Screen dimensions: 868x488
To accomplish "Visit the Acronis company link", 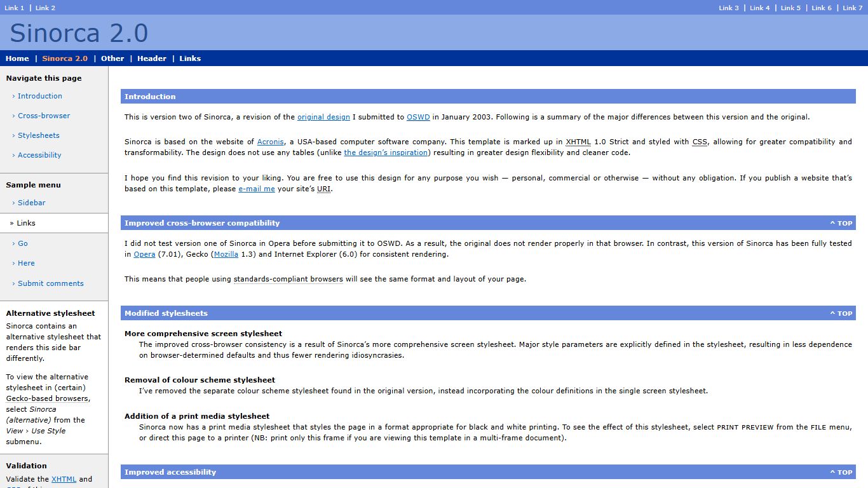I will point(271,142).
